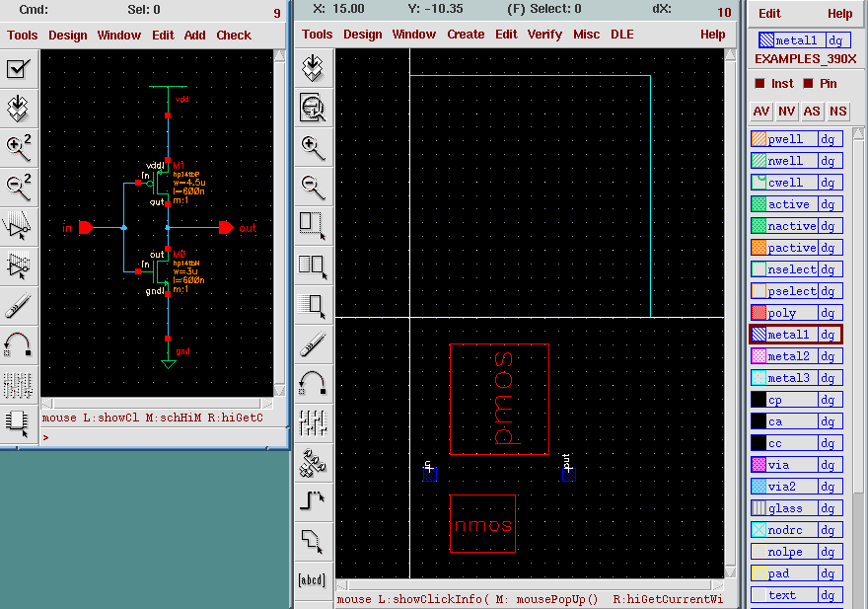The height and width of the screenshot is (609, 868).
Task: Select Copy tool in schematic toolbar
Action: [x=19, y=265]
